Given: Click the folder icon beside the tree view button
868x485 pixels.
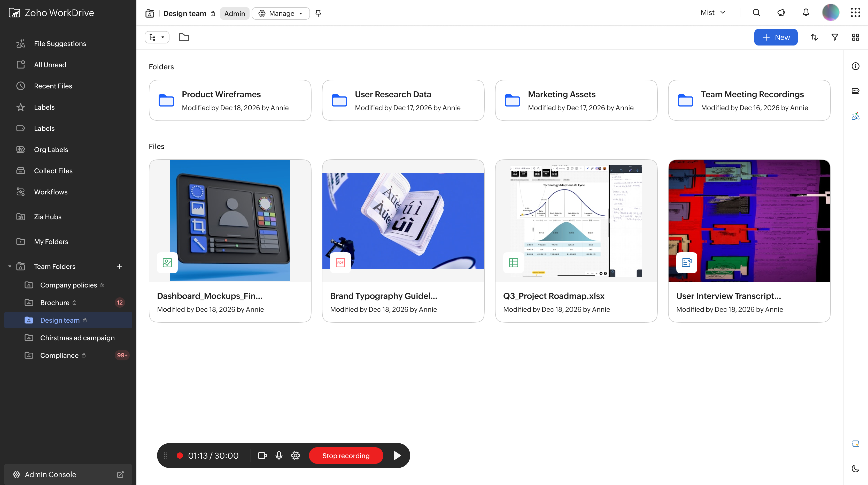Looking at the screenshot, I should pos(184,37).
